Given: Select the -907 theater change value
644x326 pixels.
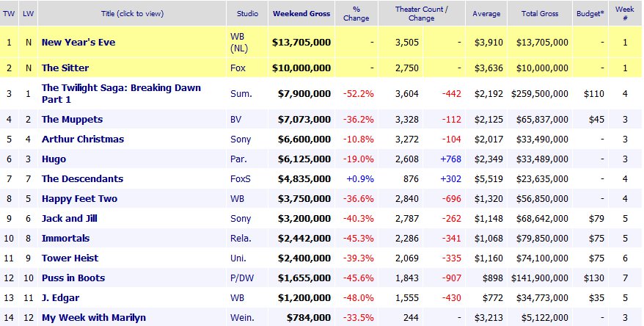Looking at the screenshot, I should point(451,278).
